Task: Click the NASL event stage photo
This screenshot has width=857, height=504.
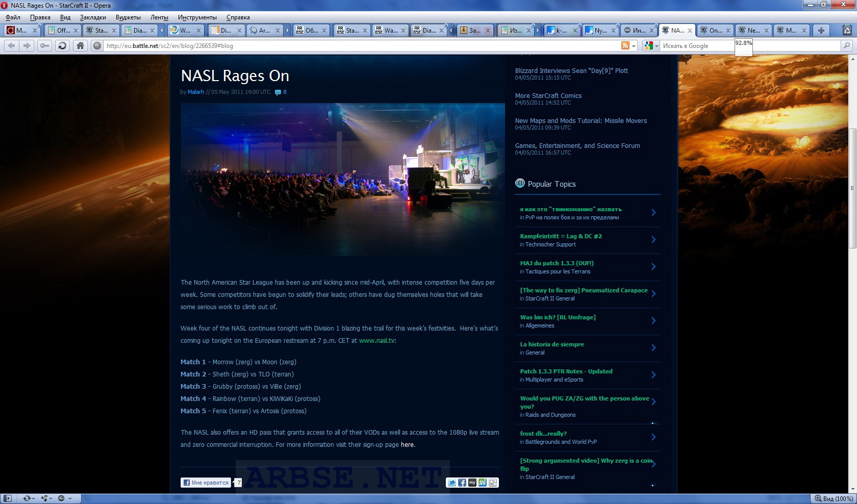Action: (343, 180)
